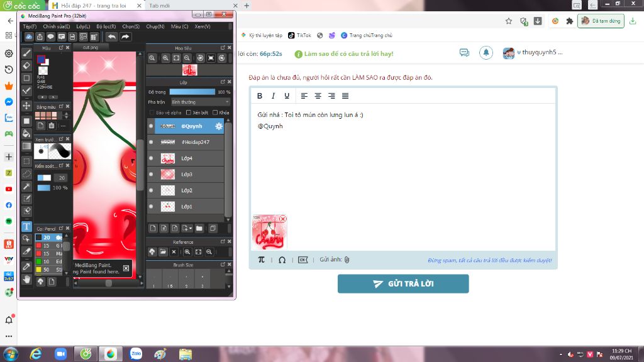Select the Text tool marked T
644x362 pixels.
click(26, 226)
